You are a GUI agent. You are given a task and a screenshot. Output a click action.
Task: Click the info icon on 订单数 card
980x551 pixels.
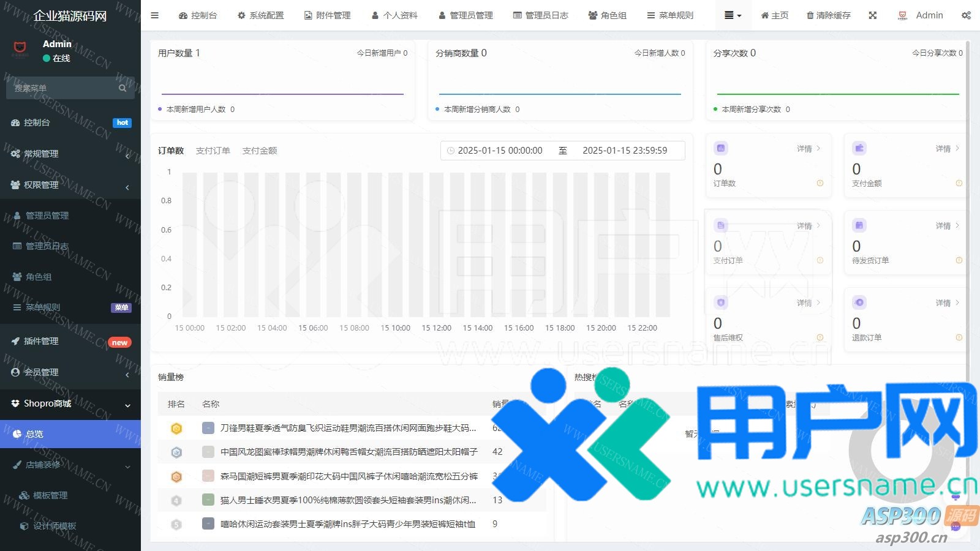[x=820, y=183]
